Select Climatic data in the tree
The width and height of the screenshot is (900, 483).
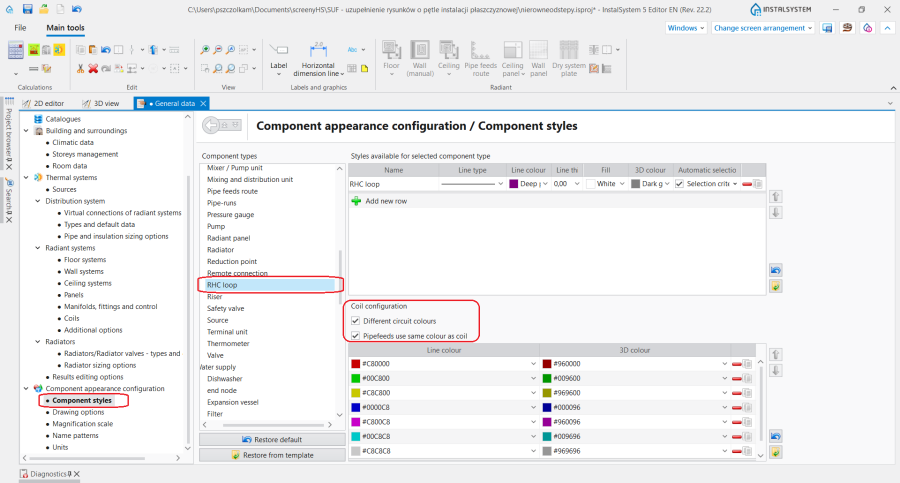coord(73,142)
